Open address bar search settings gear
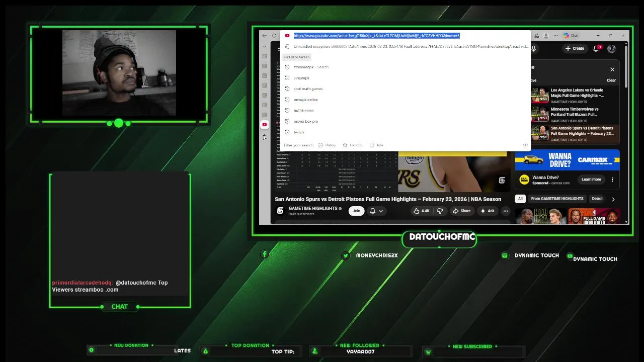 [525, 145]
